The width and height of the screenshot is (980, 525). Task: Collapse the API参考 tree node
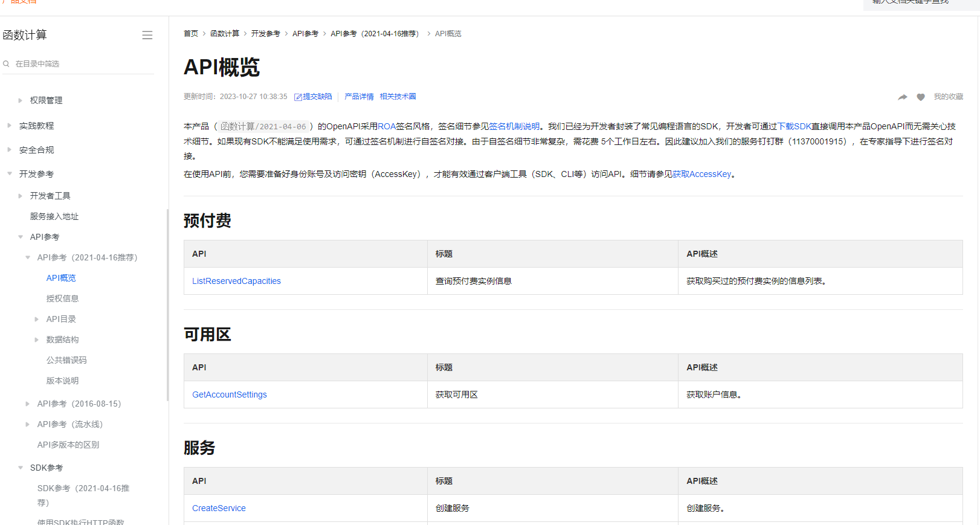click(x=20, y=237)
